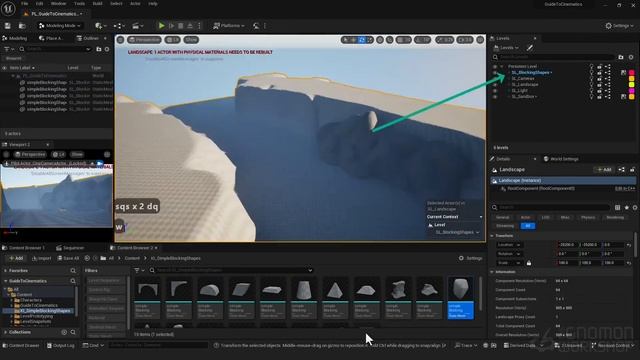The height and width of the screenshot is (360, 640).
Task: Click the lock icon in Details panel header
Action: point(632,169)
